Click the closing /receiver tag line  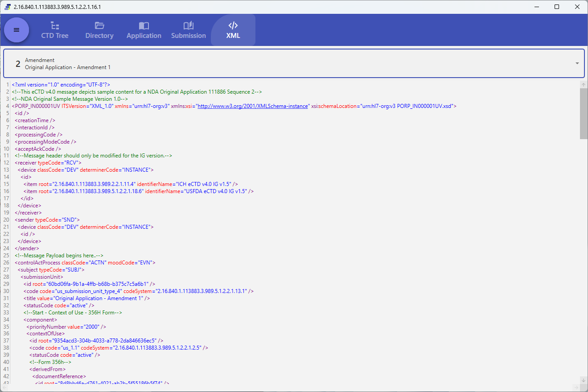(29, 213)
